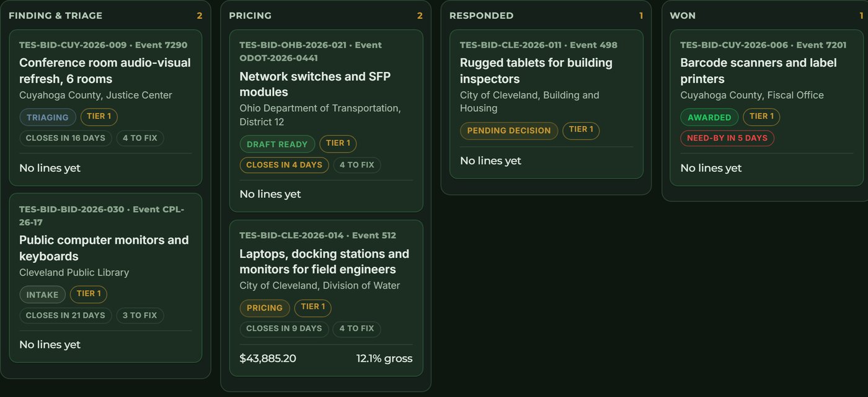
Task: Click the Finding & Triage column header
Action: click(x=55, y=16)
